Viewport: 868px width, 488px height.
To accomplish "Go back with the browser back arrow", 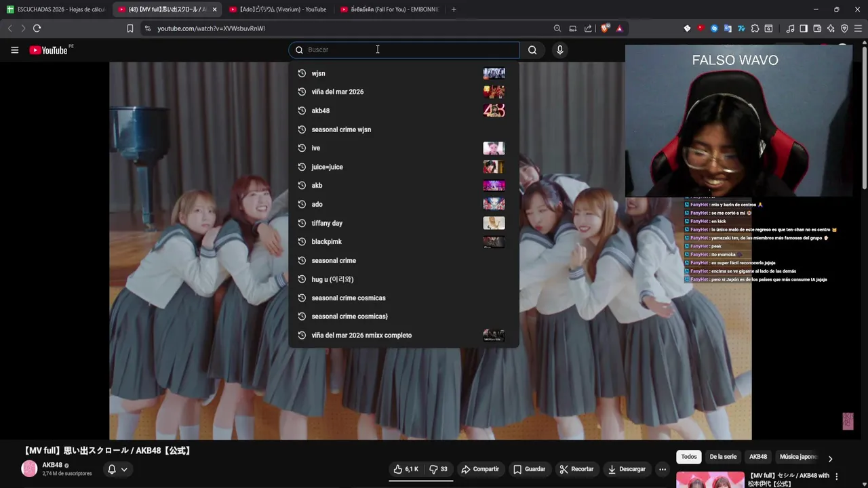I will [9, 28].
